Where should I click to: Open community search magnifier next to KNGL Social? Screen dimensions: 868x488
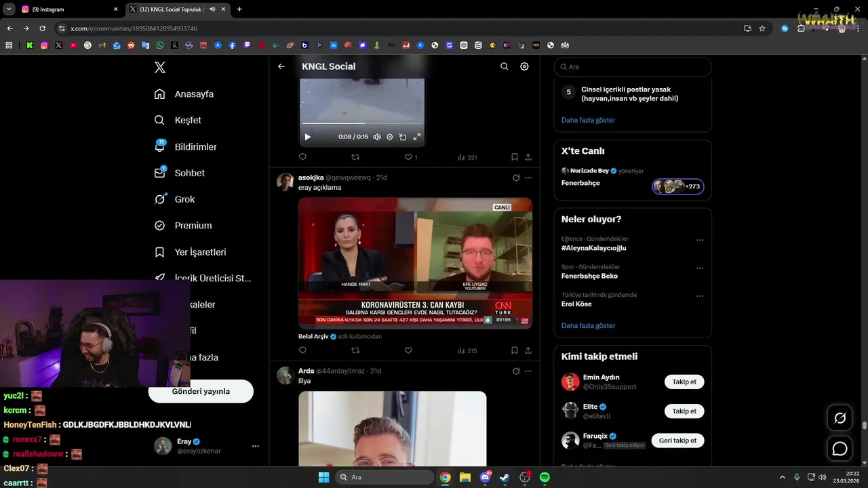(x=504, y=66)
